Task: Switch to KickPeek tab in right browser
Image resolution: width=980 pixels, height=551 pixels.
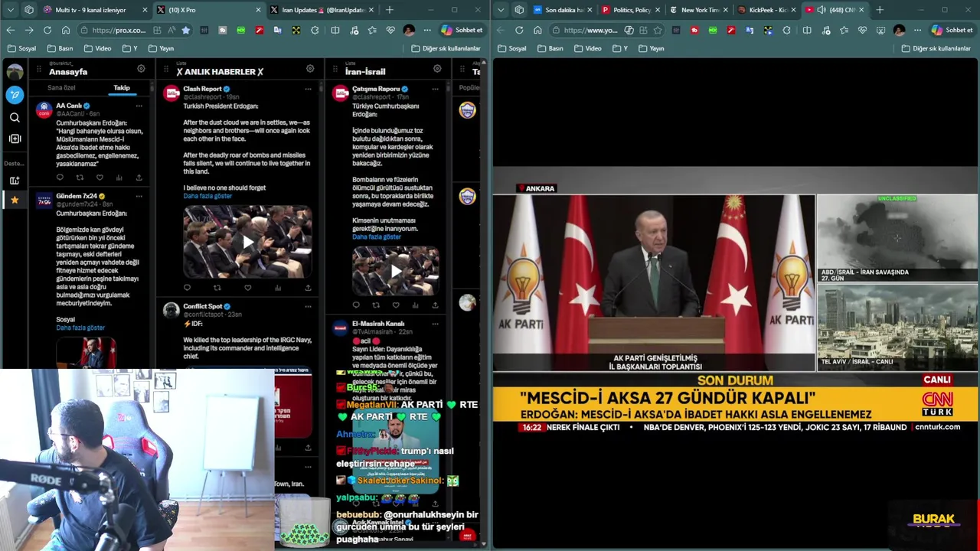Action: coord(766,10)
